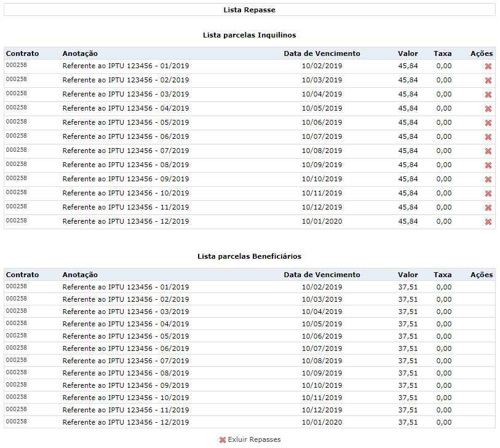
Task: Click Anotação column header in Inquilinos table
Action: click(80, 53)
